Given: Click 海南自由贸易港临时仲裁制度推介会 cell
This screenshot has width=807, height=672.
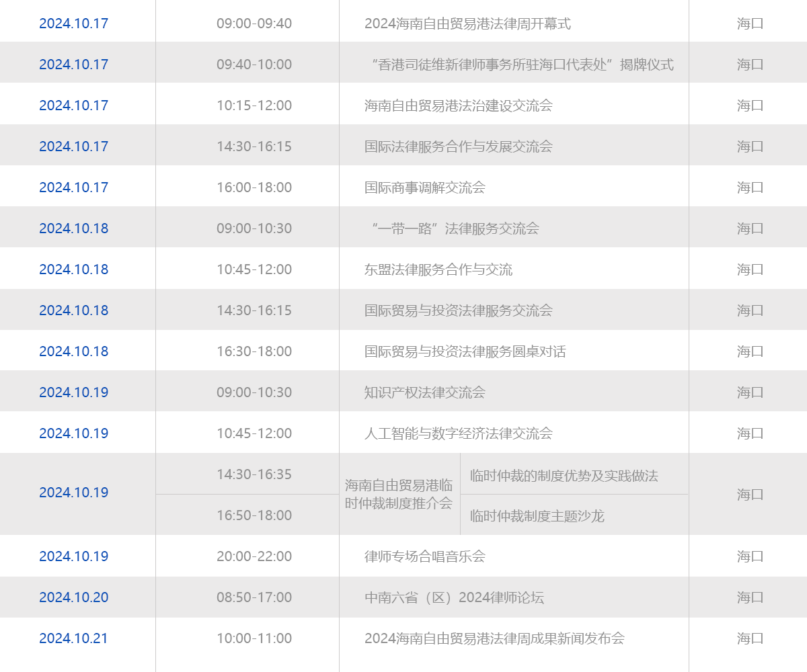Looking at the screenshot, I should point(399,494).
